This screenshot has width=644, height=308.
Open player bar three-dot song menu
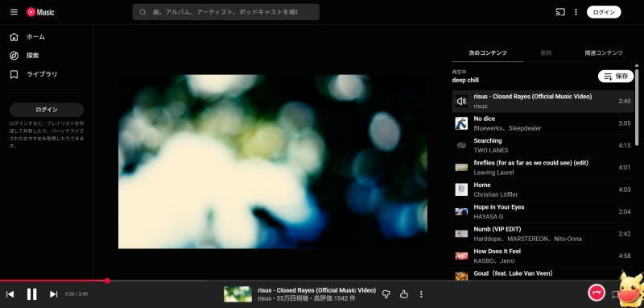(x=421, y=294)
